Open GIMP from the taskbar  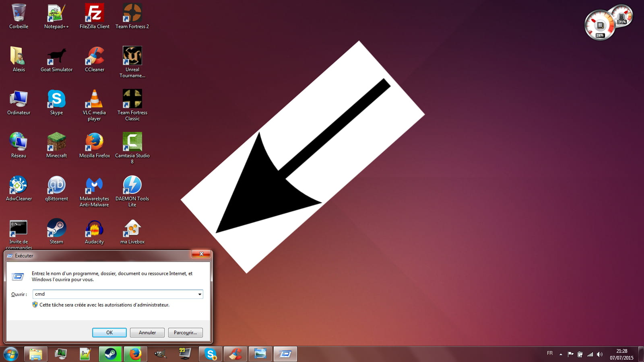click(160, 354)
